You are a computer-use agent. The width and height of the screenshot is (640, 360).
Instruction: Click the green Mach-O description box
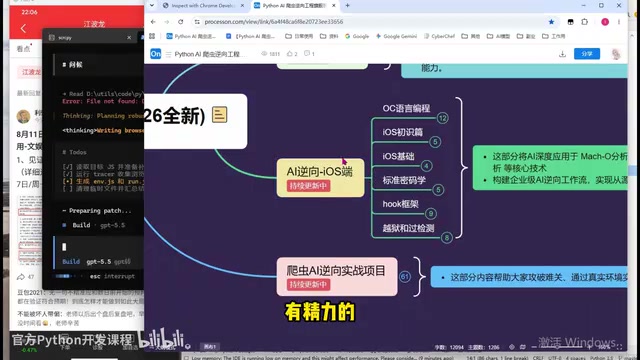[550, 168]
